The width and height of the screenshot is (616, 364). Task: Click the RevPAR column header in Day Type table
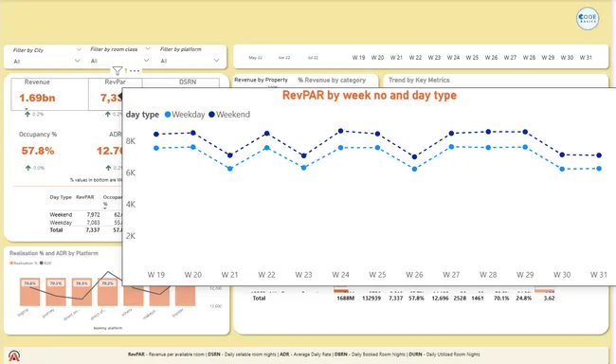coord(85,197)
